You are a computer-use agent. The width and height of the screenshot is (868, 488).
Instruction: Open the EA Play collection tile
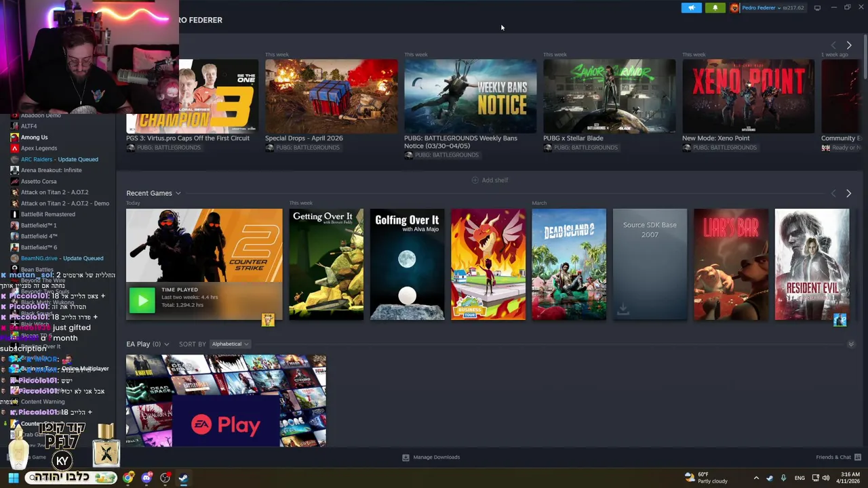pos(226,401)
